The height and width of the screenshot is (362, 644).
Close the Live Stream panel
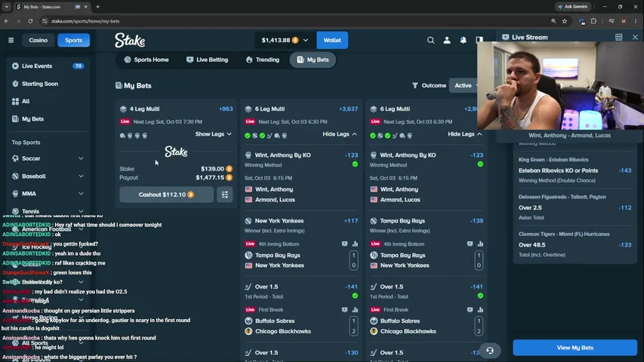pos(636,37)
